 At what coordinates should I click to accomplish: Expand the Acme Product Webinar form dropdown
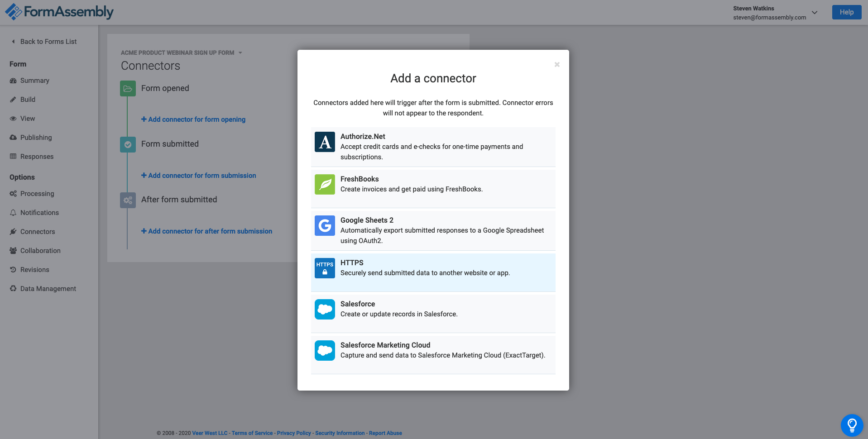[240, 53]
